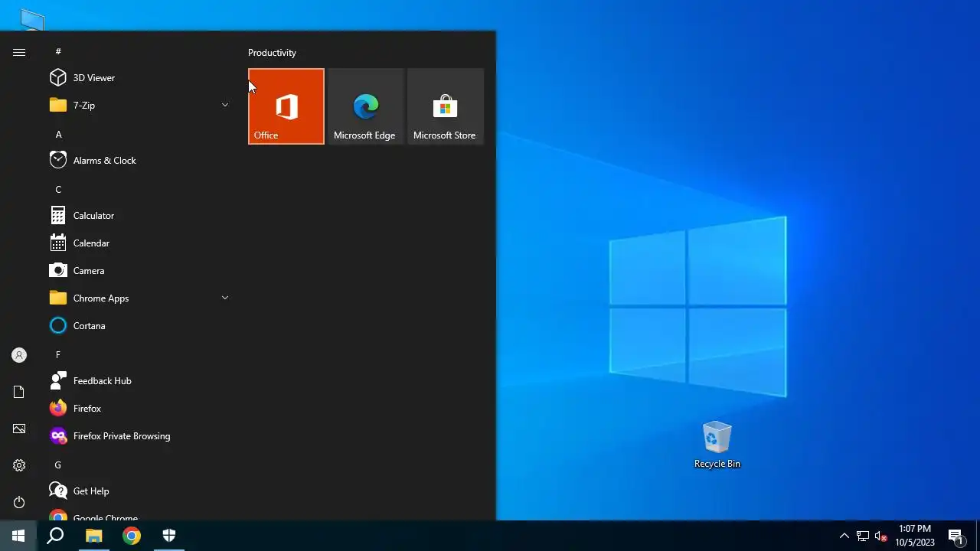Open Settings gear in Start sidebar

(x=19, y=465)
